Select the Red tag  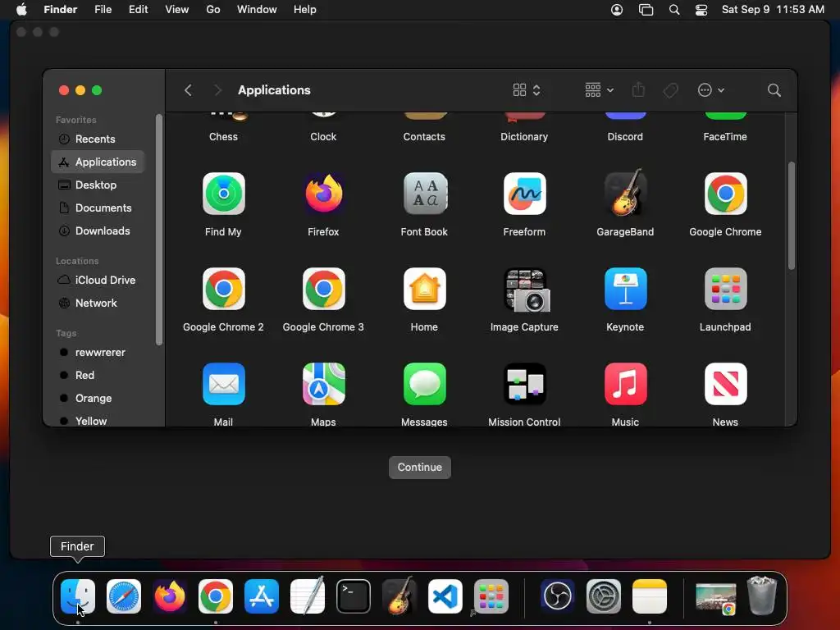pos(98,376)
